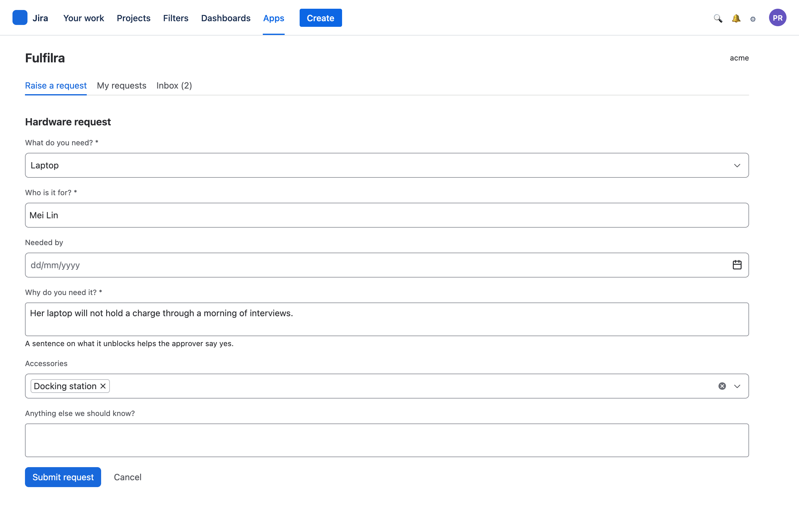Select the Raise a request tab
Viewport: 799px width, 532px height.
click(x=56, y=85)
